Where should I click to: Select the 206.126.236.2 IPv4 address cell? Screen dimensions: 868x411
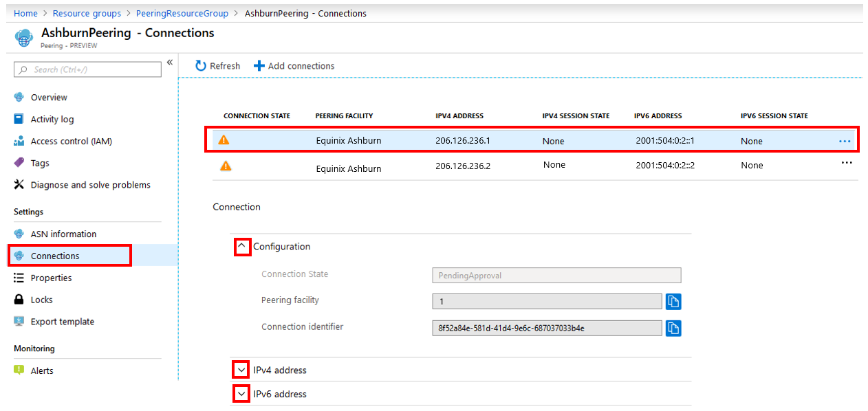point(463,166)
